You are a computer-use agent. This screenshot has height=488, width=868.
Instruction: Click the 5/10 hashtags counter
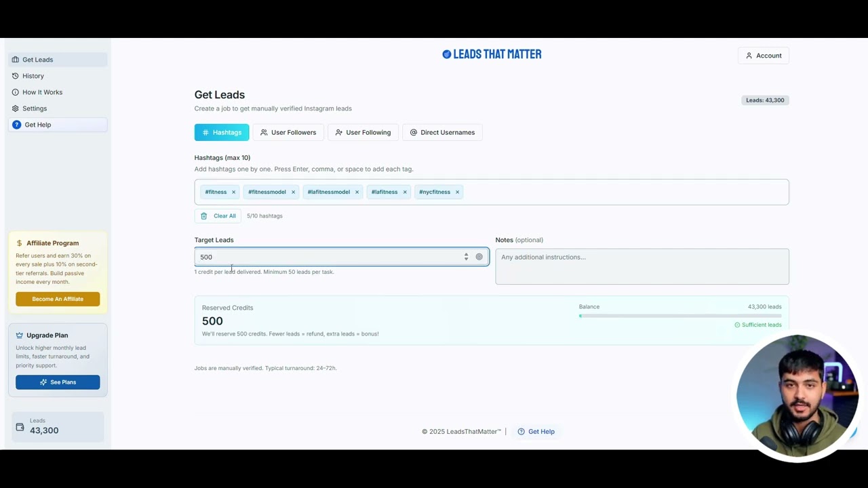coord(264,216)
